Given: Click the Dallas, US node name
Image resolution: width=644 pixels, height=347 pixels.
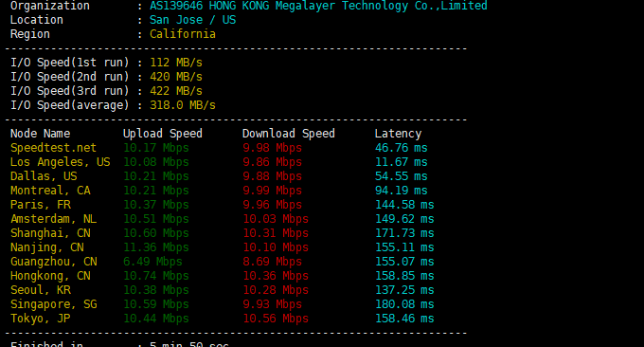Looking at the screenshot, I should click(x=44, y=176).
